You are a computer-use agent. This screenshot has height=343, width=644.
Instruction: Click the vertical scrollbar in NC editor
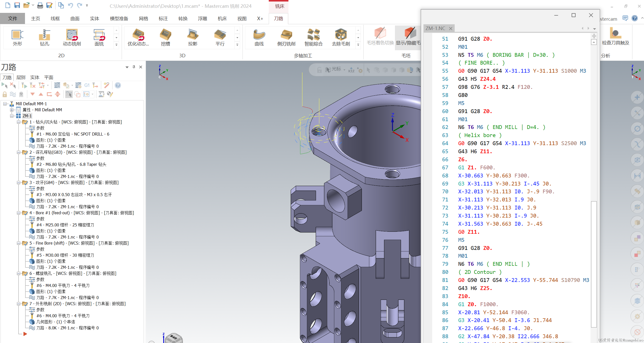pos(594,264)
